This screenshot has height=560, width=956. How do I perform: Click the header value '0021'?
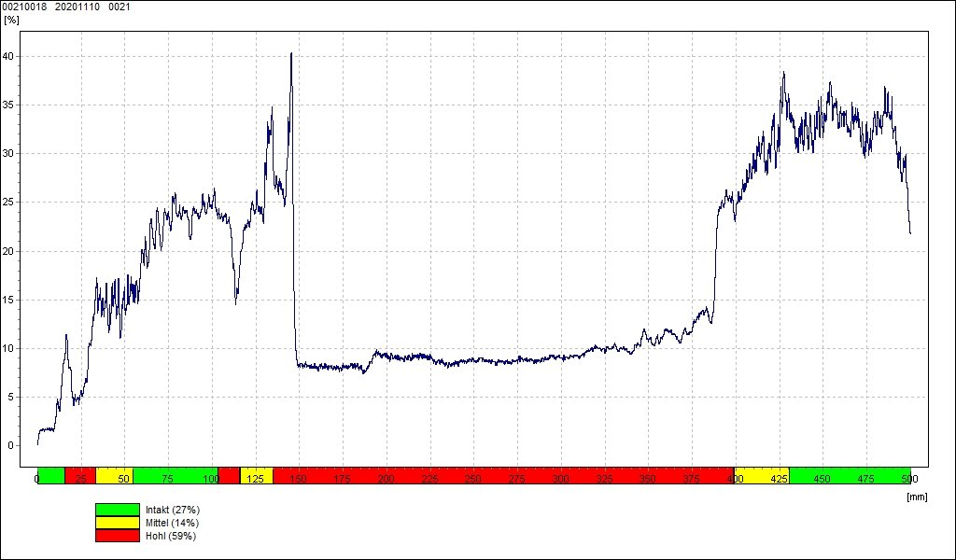tap(119, 7)
